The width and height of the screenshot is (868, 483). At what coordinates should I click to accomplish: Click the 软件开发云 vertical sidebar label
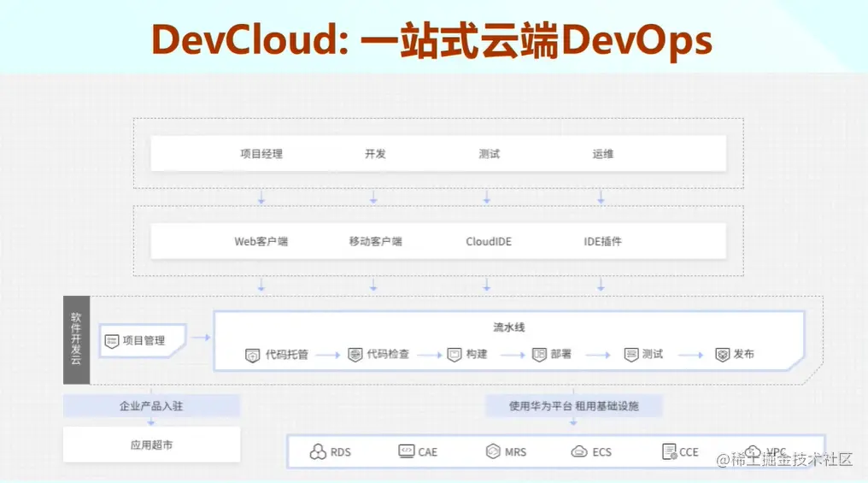pos(76,339)
